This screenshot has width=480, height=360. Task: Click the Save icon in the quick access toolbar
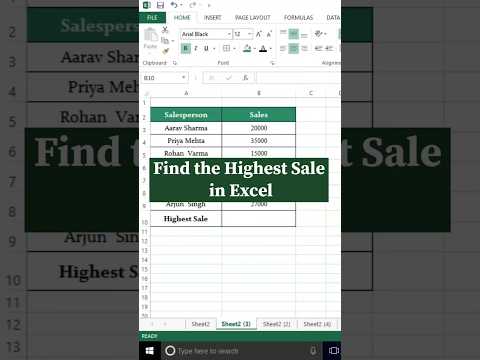160,5
